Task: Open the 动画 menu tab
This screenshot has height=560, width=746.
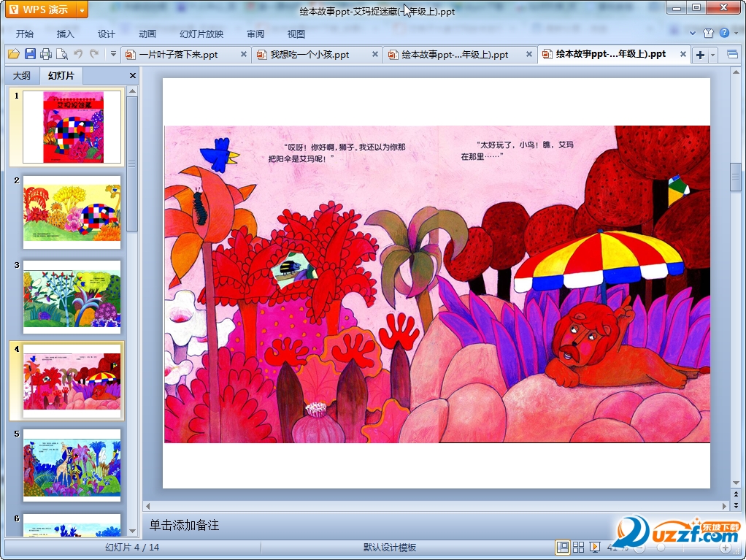Action: 147,34
